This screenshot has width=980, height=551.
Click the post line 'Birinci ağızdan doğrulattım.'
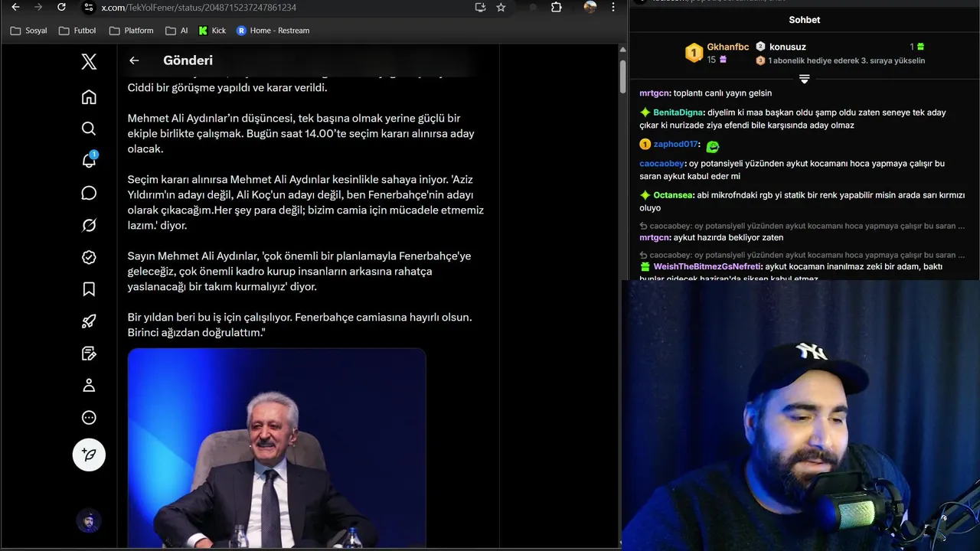click(196, 332)
